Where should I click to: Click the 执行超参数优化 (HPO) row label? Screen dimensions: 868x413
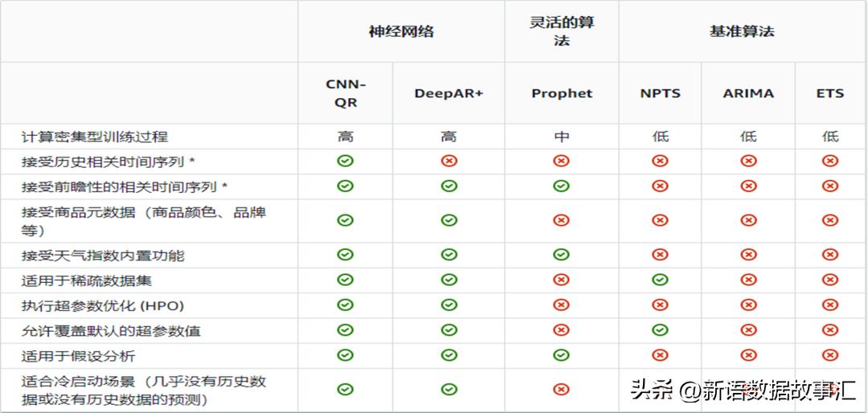(103, 305)
